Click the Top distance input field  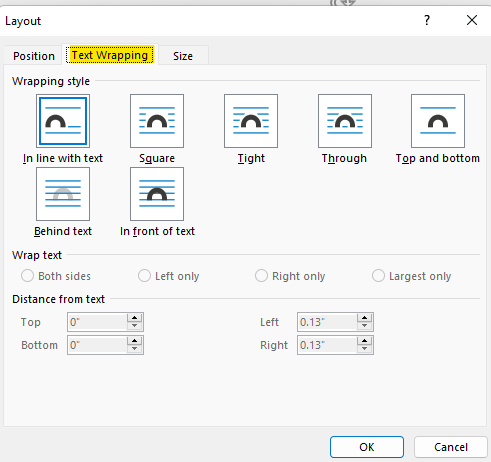coord(97,322)
